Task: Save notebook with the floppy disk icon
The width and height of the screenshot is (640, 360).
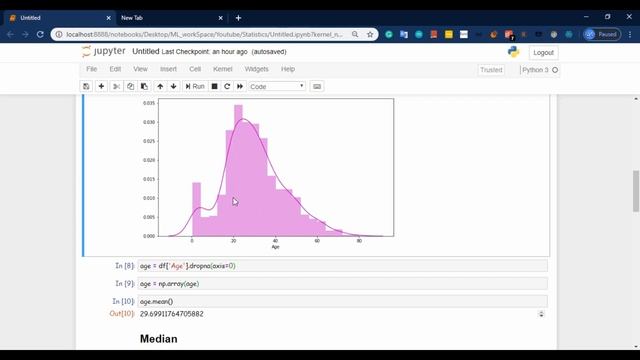Action: point(86,87)
